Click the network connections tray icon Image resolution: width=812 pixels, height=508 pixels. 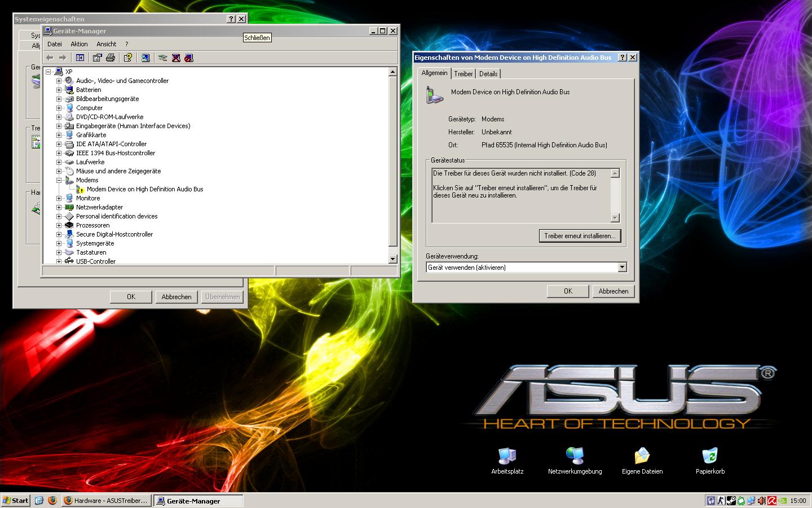(752, 501)
